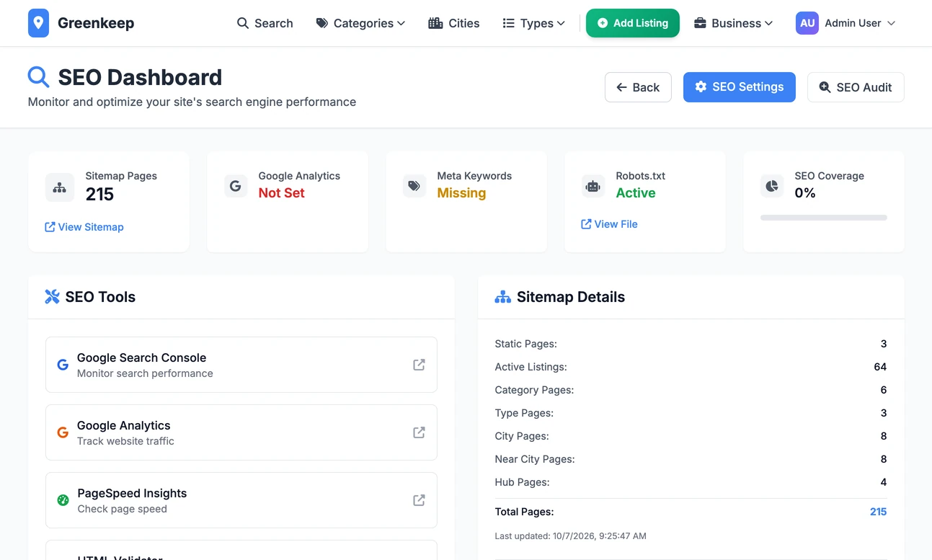Open the Google Analytics tool card
Image resolution: width=932 pixels, height=560 pixels.
pyautogui.click(x=241, y=432)
